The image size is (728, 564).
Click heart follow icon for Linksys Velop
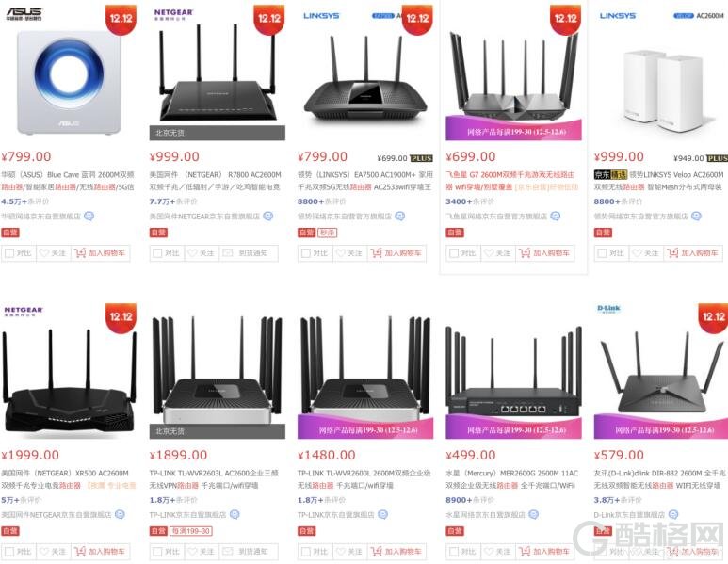coord(637,253)
